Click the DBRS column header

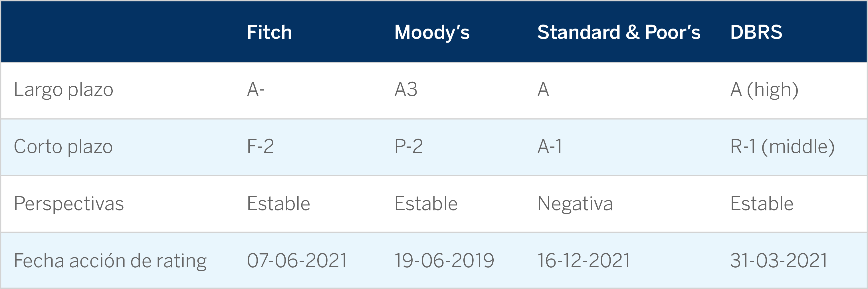click(756, 32)
